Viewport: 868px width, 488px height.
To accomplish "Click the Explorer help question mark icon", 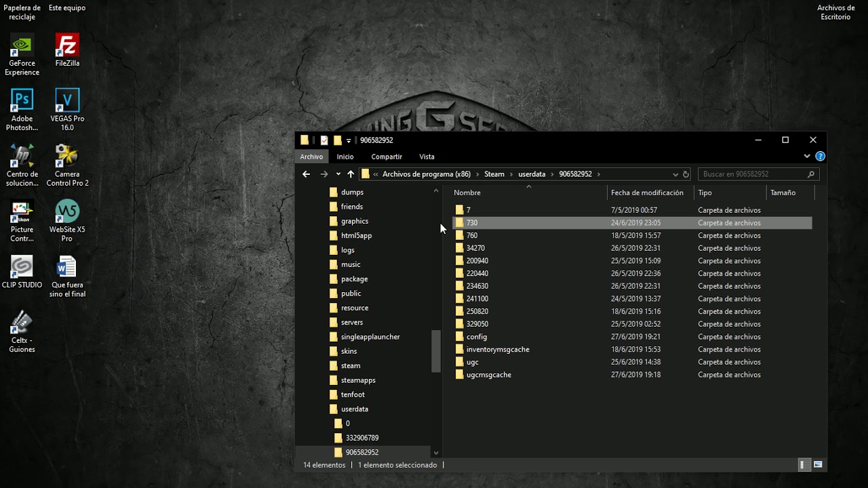I will click(821, 157).
